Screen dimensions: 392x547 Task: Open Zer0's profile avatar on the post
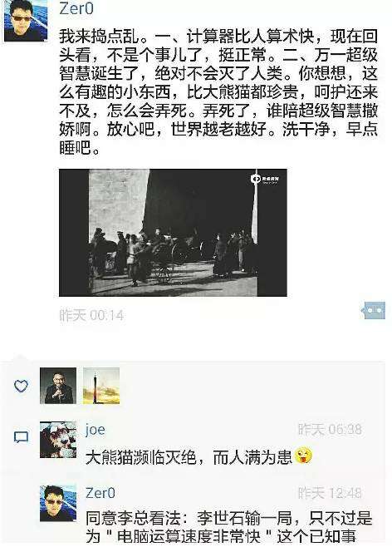[26, 21]
